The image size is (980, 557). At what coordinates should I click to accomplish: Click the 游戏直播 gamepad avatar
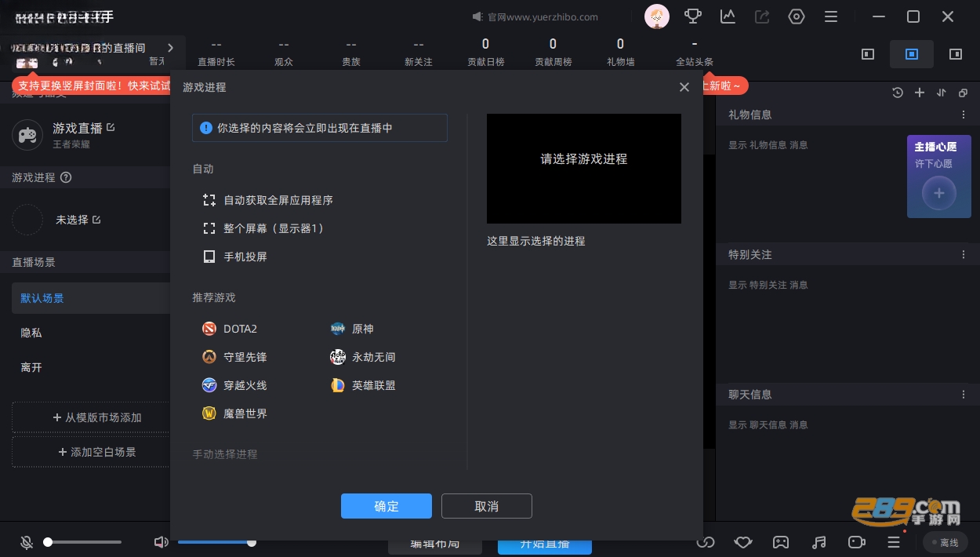tap(27, 135)
